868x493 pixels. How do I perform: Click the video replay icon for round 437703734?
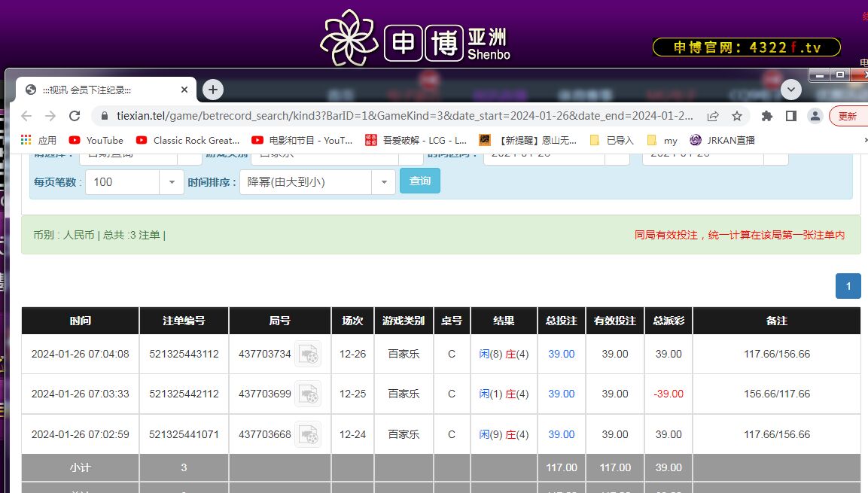pyautogui.click(x=307, y=354)
